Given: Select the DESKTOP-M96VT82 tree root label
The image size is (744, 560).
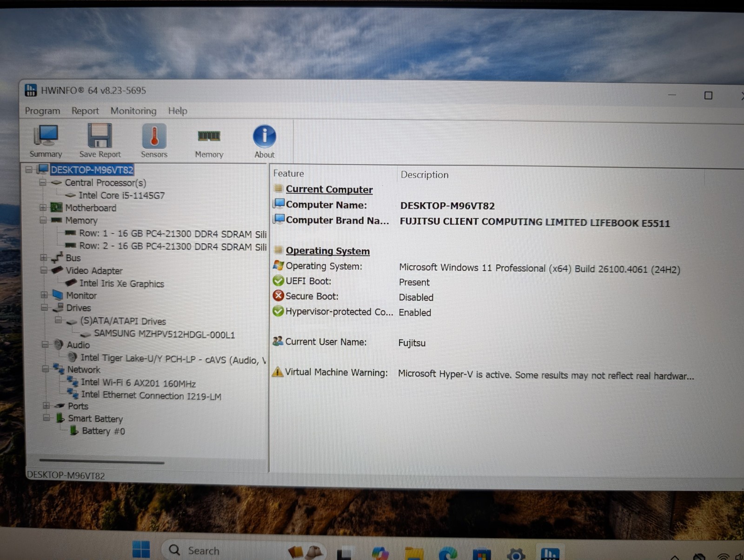Looking at the screenshot, I should click(x=92, y=170).
